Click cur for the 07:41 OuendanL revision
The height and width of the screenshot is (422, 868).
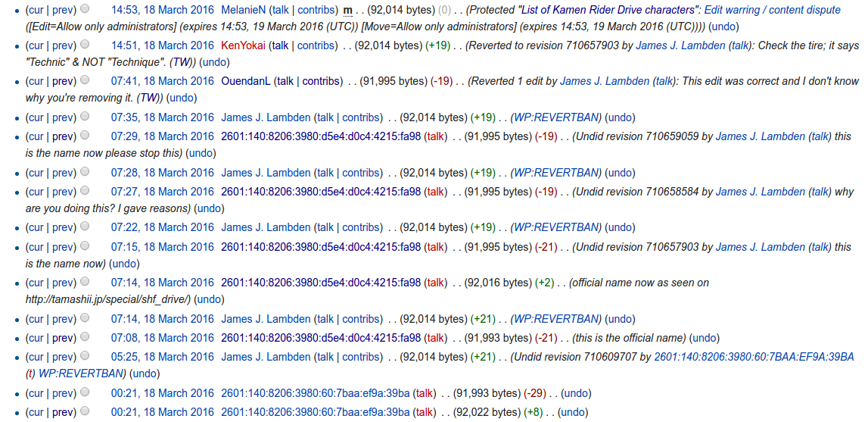(x=36, y=82)
